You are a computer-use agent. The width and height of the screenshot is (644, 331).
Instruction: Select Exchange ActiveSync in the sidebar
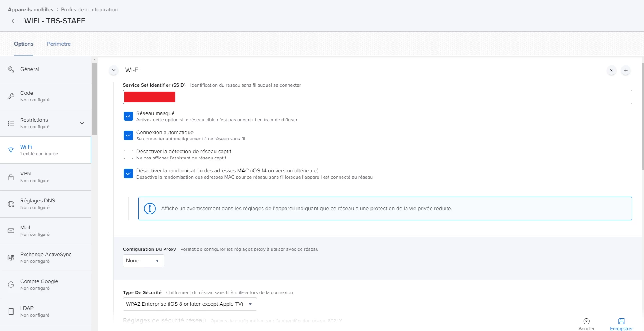(46, 258)
